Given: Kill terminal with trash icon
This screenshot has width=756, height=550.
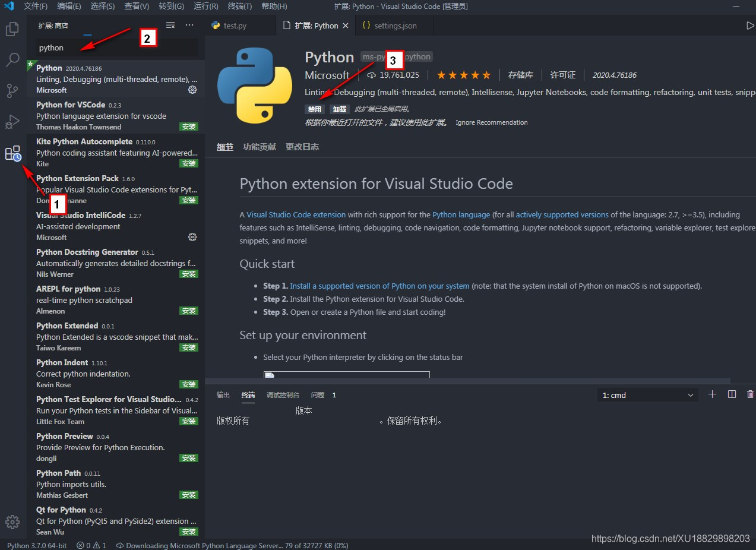Looking at the screenshot, I should pos(750,394).
